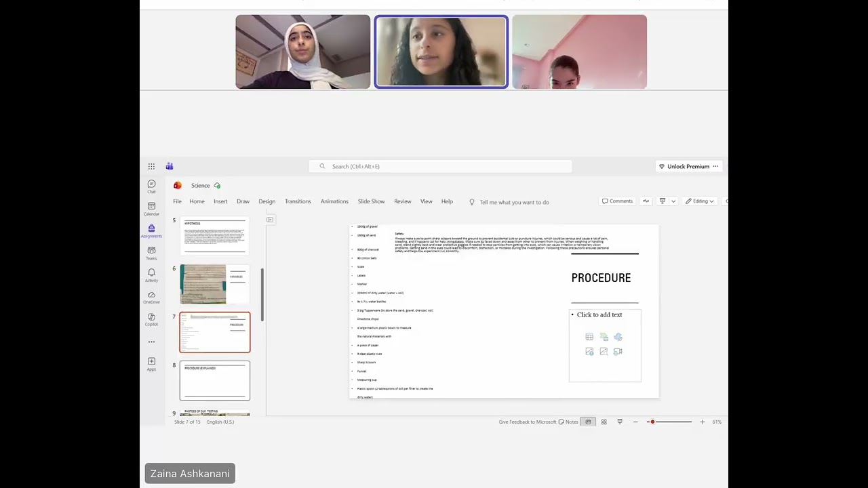This screenshot has height=488, width=868.
Task: Insert a table via placeholder icon
Action: click(589, 337)
